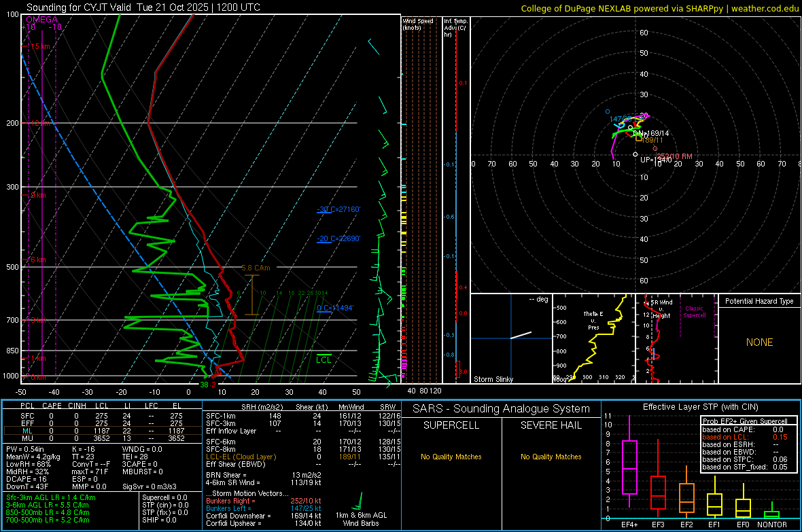The height and width of the screenshot is (532, 802).
Task: Select the magenta OMEGA label
Action: [x=42, y=20]
